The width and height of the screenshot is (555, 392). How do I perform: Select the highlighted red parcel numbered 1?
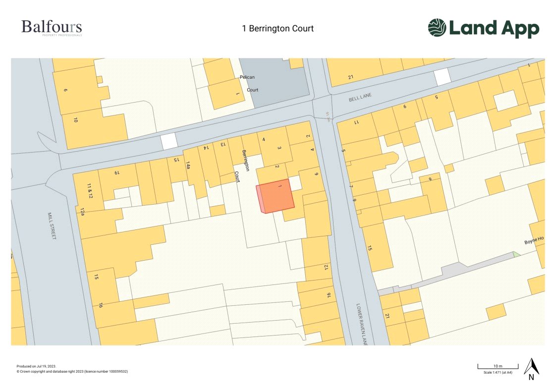(276, 195)
